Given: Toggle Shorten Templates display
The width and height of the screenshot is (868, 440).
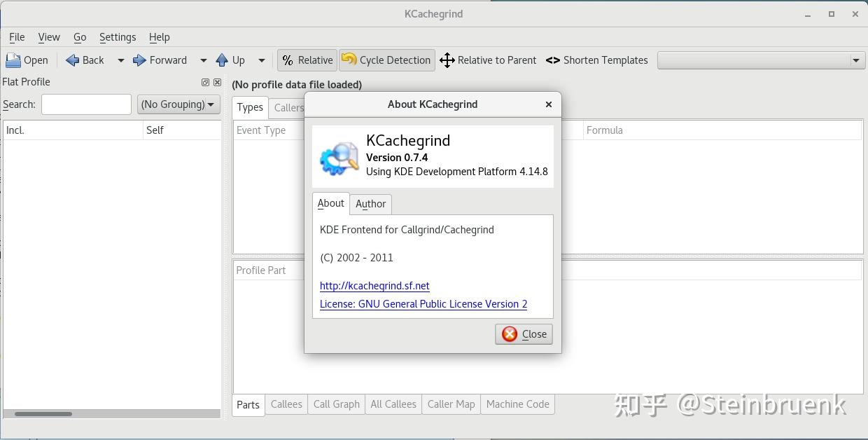Looking at the screenshot, I should click(596, 60).
